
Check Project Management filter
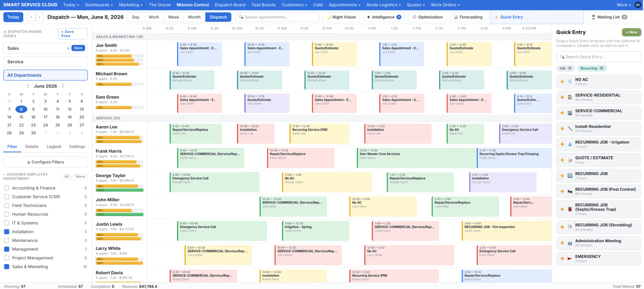(6, 258)
